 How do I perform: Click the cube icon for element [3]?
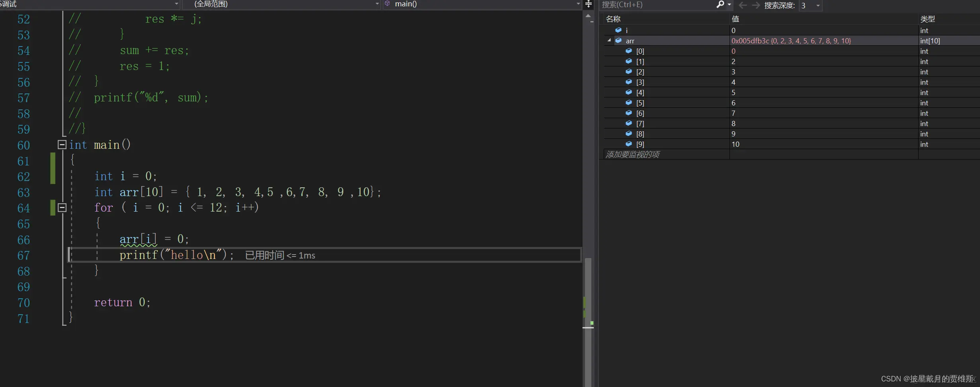click(629, 82)
